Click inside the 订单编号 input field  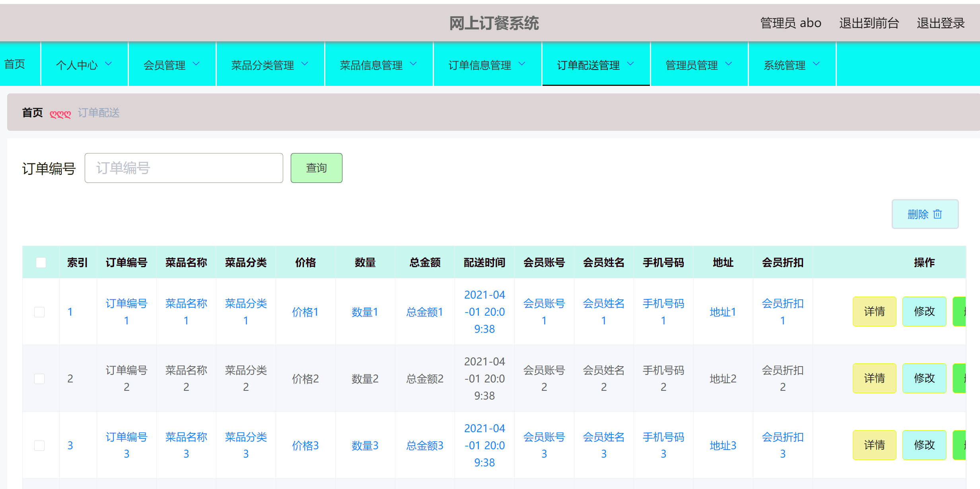[184, 168]
